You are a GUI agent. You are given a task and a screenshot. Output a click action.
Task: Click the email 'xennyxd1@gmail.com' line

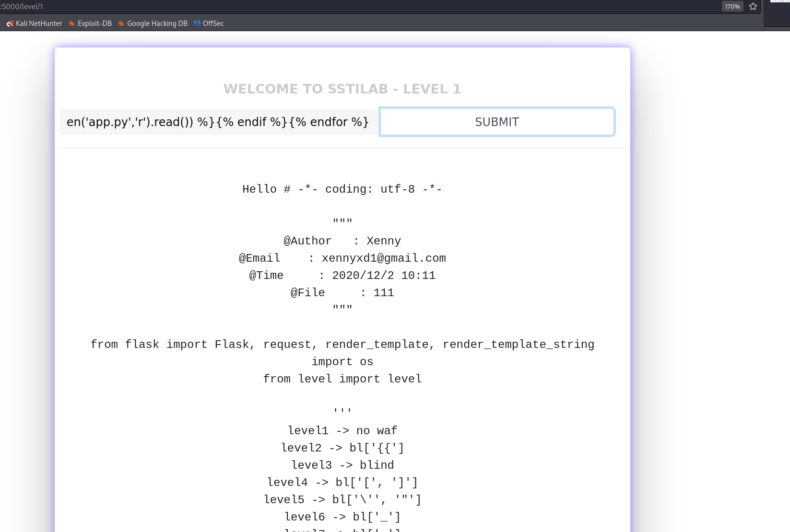[x=342, y=258]
